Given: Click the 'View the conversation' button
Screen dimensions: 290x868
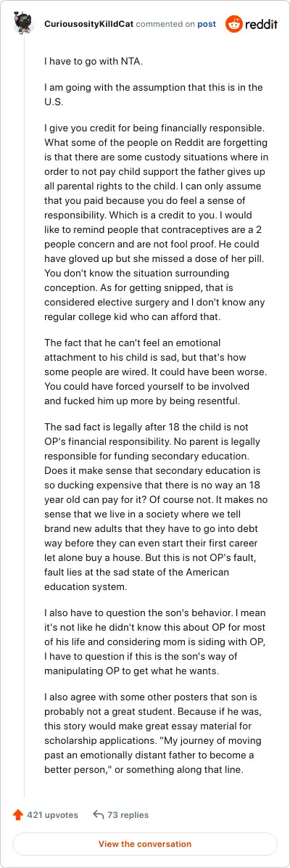Looking at the screenshot, I should tap(145, 844).
